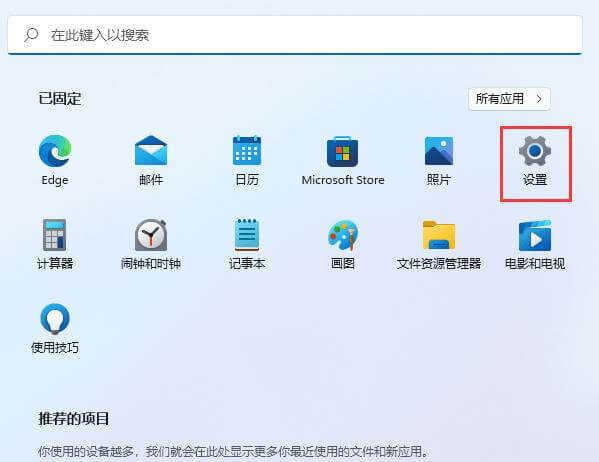Click the search box 在此键入以搜索
This screenshot has height=462, width=599.
click(x=295, y=35)
